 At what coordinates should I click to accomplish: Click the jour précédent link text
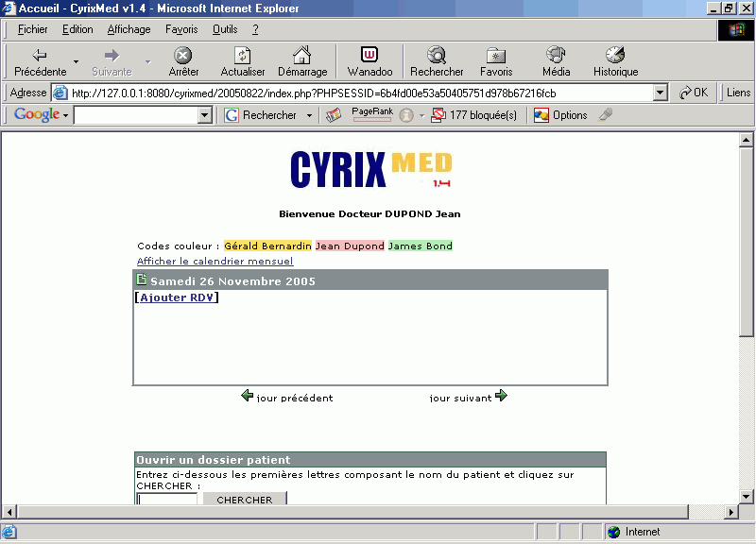pos(295,398)
